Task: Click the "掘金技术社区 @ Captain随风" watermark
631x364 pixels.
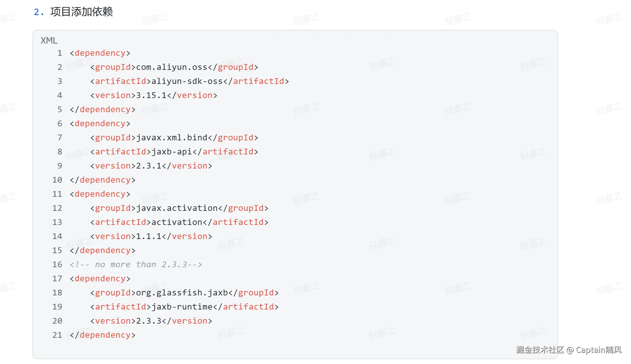Action: [569, 350]
